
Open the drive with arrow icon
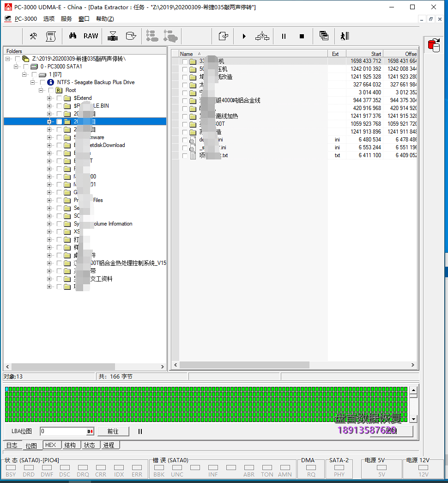(131, 36)
